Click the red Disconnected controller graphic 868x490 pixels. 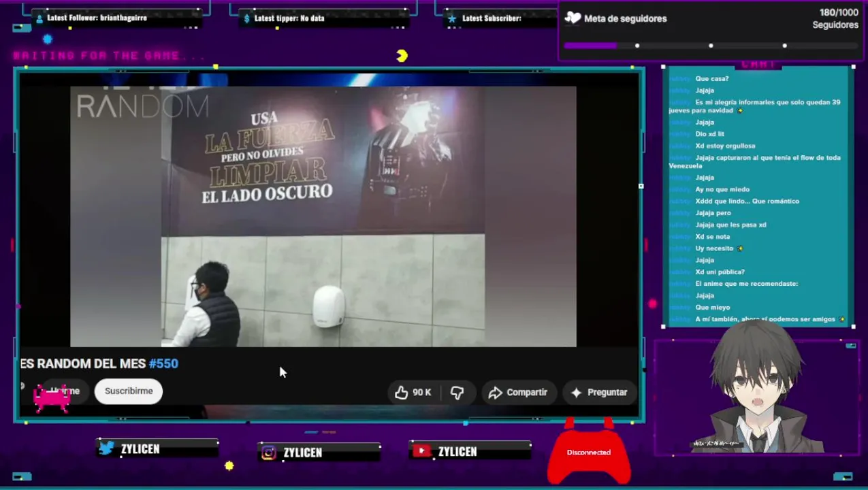tap(589, 452)
